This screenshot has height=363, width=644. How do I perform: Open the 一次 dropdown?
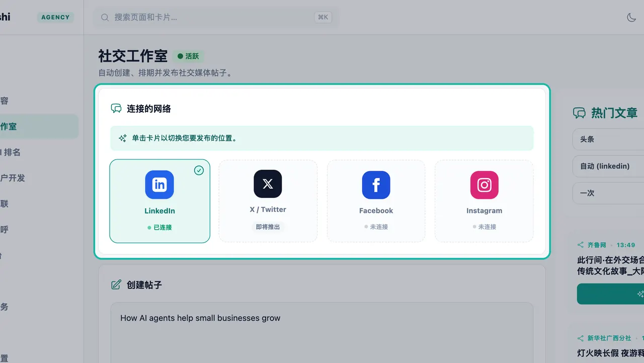pos(608,193)
